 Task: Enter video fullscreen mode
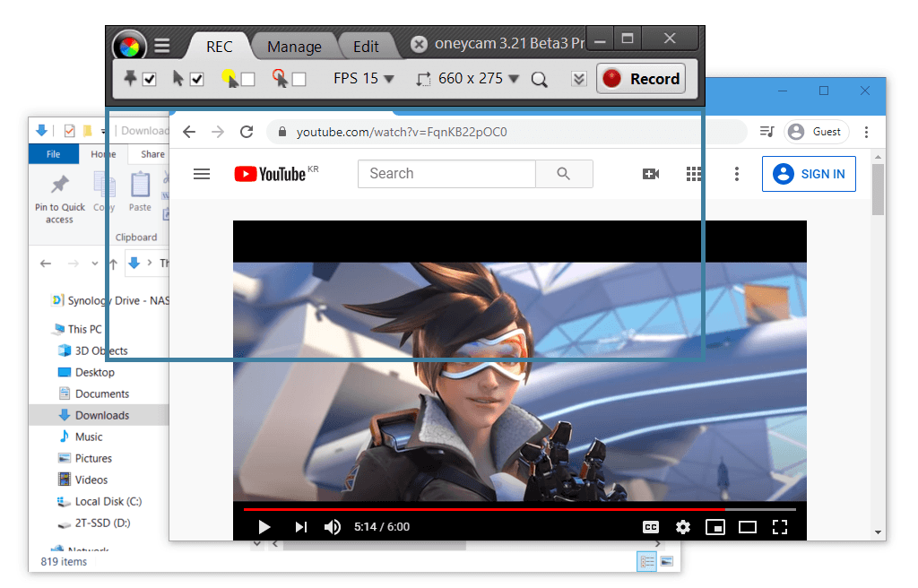[x=780, y=527]
